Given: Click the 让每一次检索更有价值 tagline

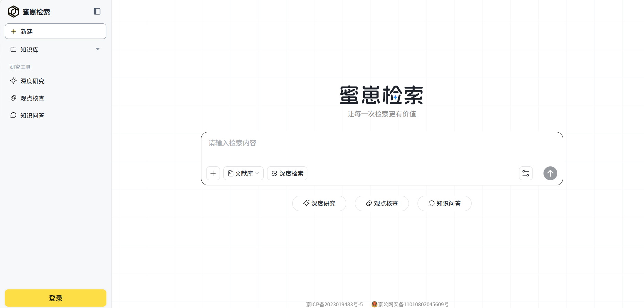Looking at the screenshot, I should [x=382, y=114].
